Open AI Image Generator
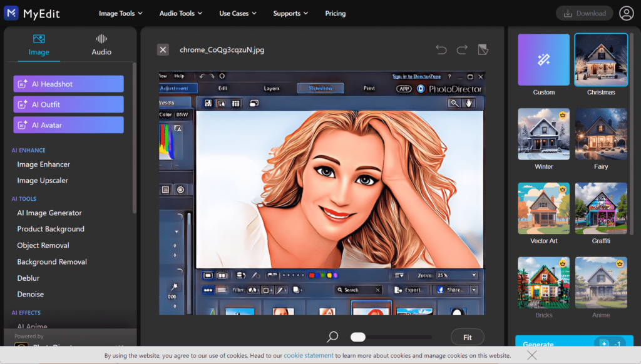The height and width of the screenshot is (364, 641). pos(49,213)
